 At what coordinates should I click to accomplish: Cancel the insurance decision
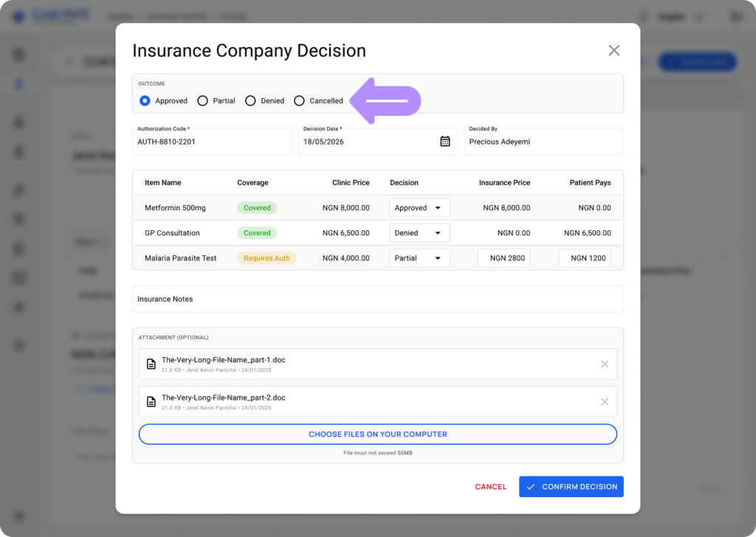point(490,486)
